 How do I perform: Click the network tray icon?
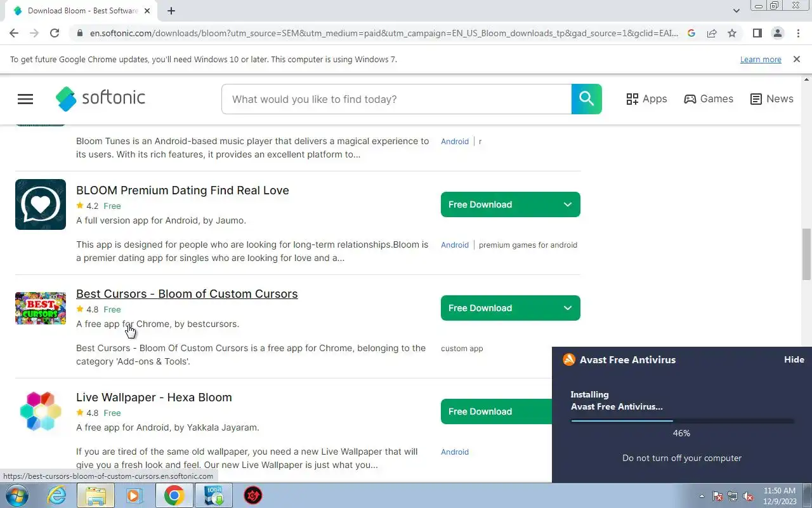(x=733, y=496)
